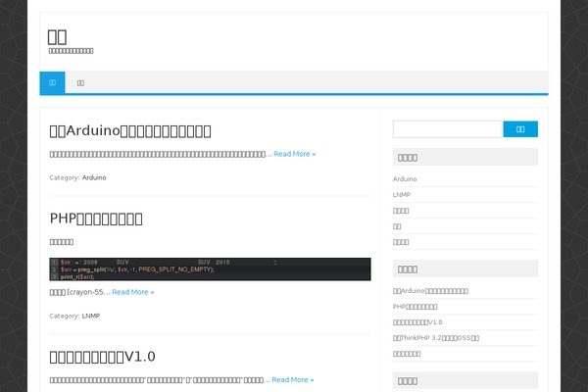The image size is (588, 392).
Task: Open the V1.0 entry in sidebar recent posts
Action: tap(417, 322)
